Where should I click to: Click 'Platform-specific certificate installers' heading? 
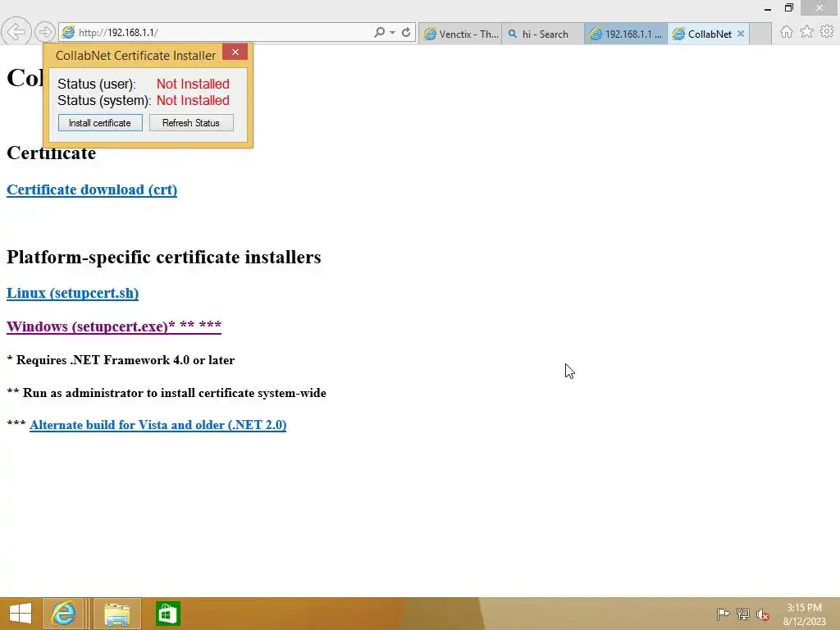click(x=164, y=257)
